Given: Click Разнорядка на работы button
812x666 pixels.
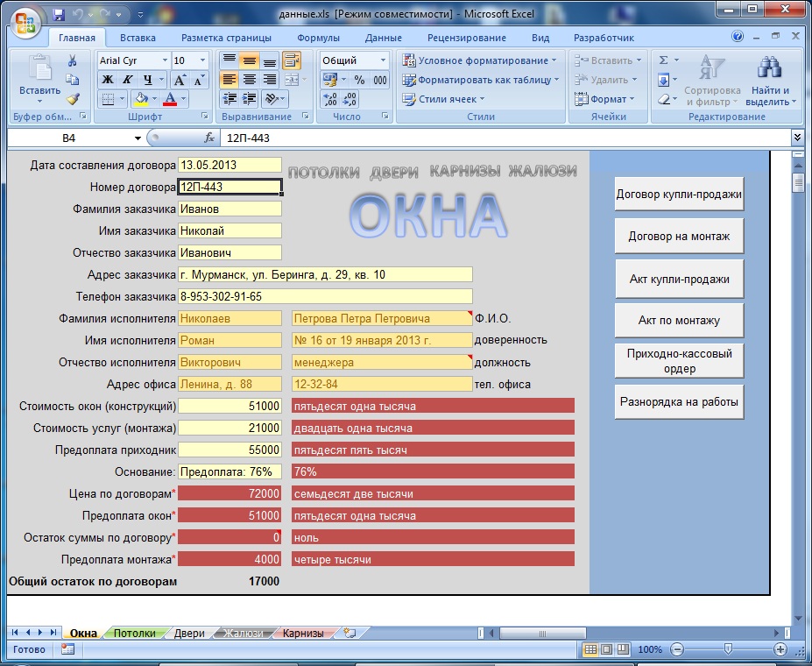Looking at the screenshot, I should pyautogui.click(x=679, y=402).
